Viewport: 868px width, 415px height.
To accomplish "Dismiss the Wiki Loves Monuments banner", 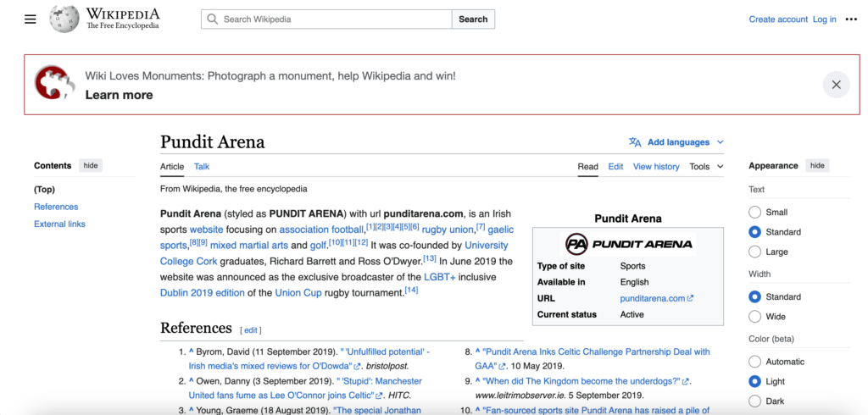I will [836, 85].
